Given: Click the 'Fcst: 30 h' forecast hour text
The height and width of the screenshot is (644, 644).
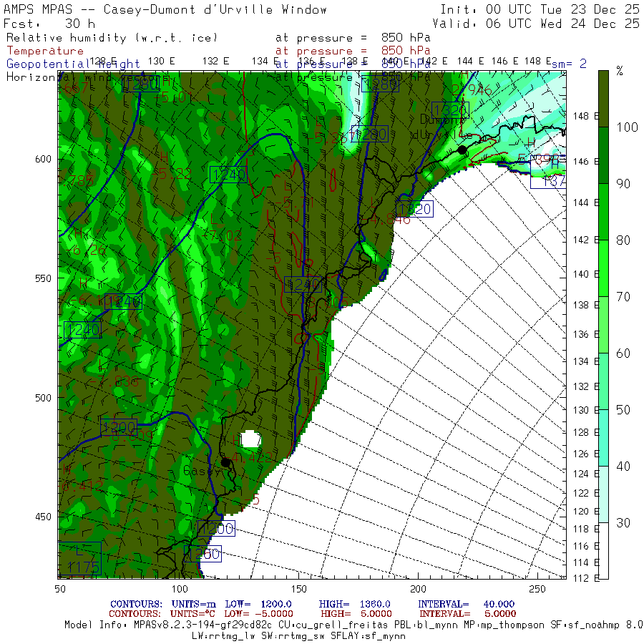Looking at the screenshot, I should (49, 24).
